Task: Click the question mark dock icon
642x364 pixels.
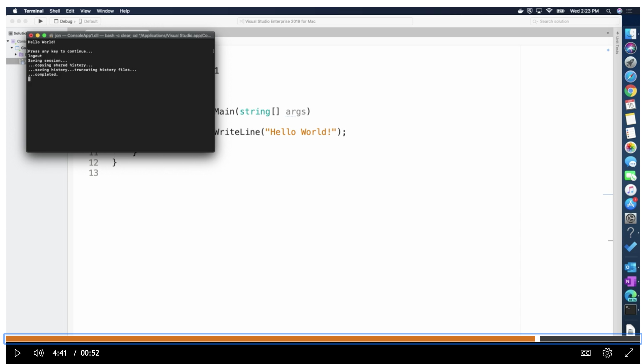Action: pos(630,233)
